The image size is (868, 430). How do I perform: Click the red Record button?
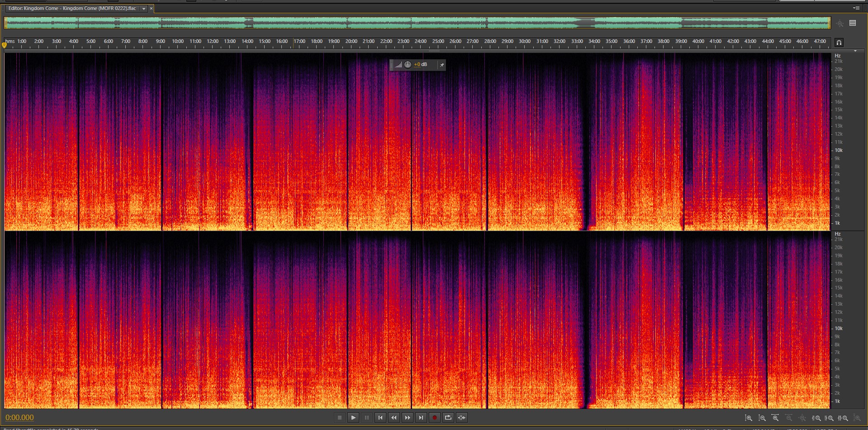pos(434,417)
